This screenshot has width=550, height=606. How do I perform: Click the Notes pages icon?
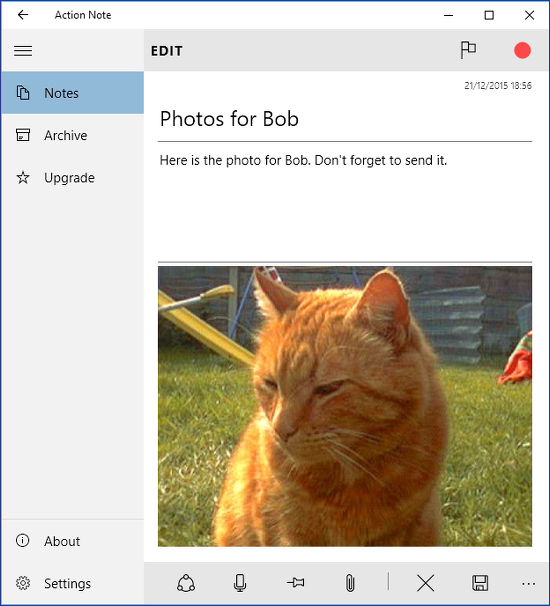click(x=23, y=93)
